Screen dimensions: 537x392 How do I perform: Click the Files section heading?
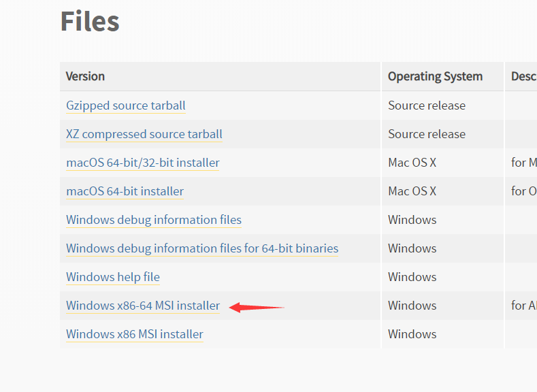(x=90, y=21)
